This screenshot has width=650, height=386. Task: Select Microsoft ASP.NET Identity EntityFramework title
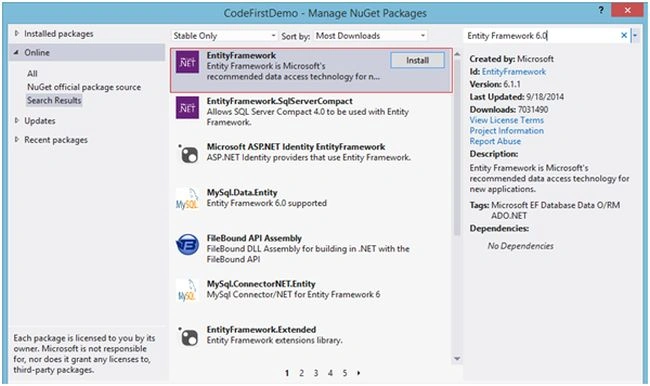pyautogui.click(x=296, y=147)
